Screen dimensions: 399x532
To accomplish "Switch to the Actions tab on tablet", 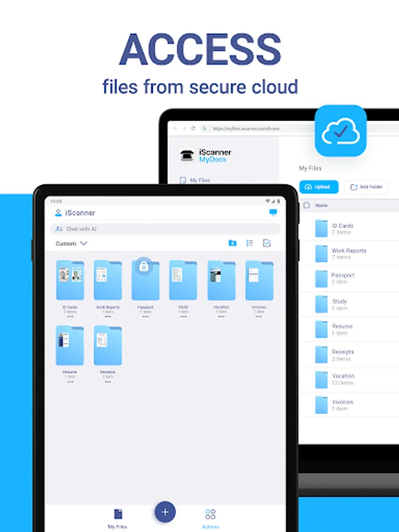I will (210, 519).
